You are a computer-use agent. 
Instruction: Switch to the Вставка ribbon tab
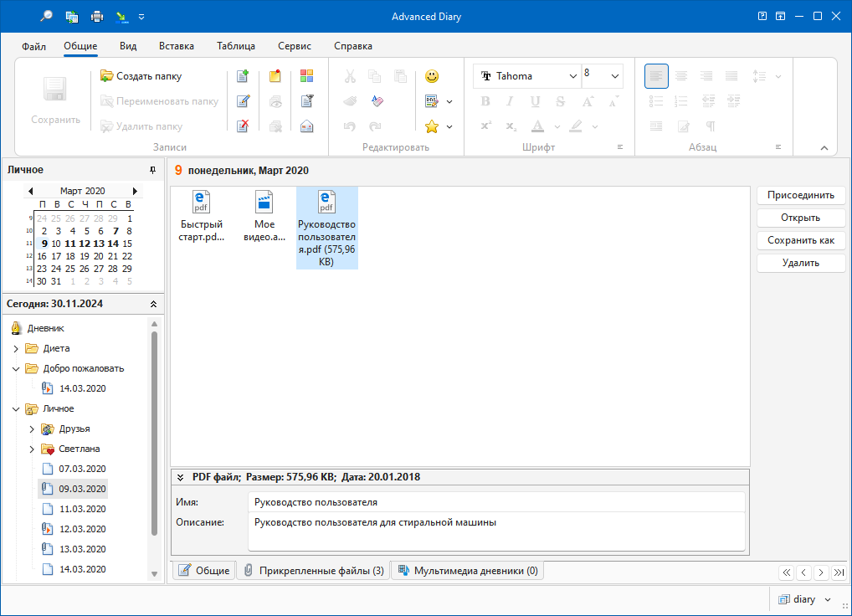click(177, 46)
